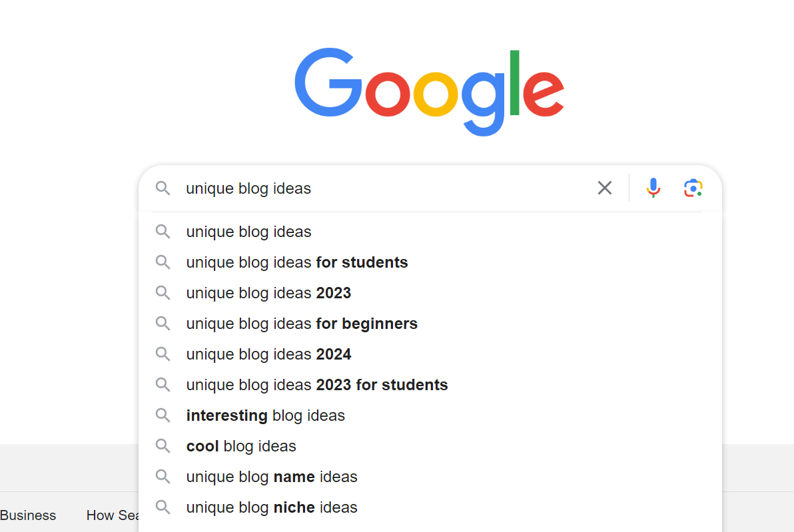This screenshot has width=794, height=532.
Task: Select first suggestion 'unique blog ideas'
Action: coord(248,232)
